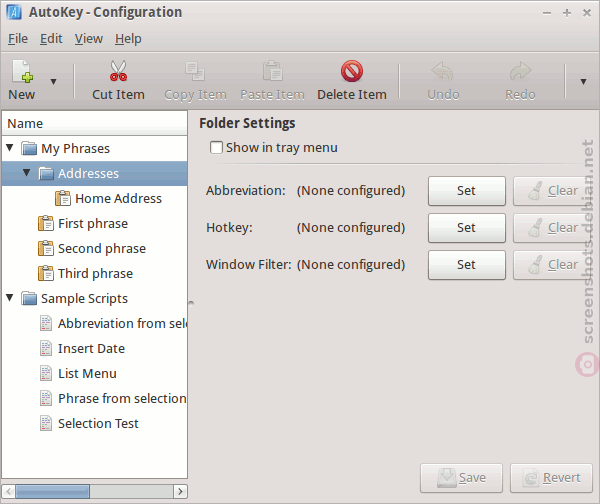
Task: Click the Redo arrow icon
Action: coord(520,71)
